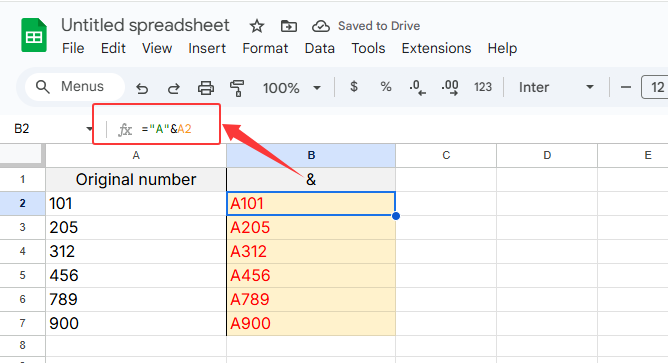Image resolution: width=668 pixels, height=363 pixels.
Task: Click the Menus search field
Action: coord(75,87)
